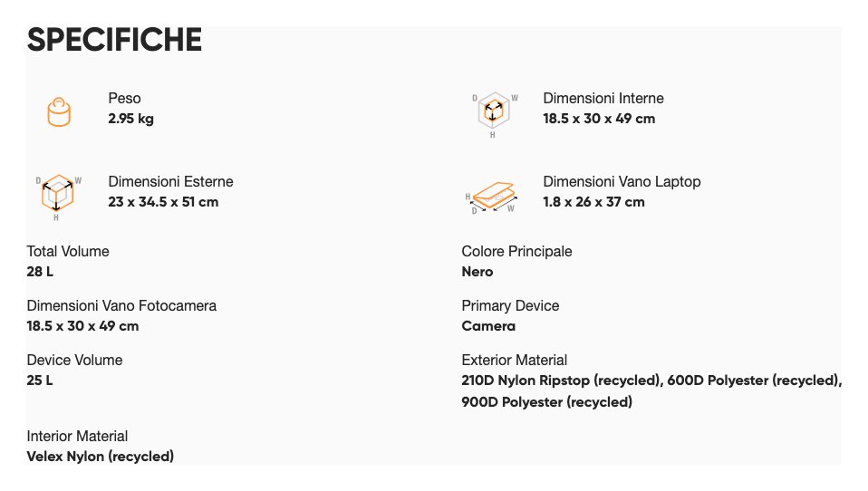Click the weight icon beside Peso
This screenshot has width=868, height=491.
pos(59,111)
